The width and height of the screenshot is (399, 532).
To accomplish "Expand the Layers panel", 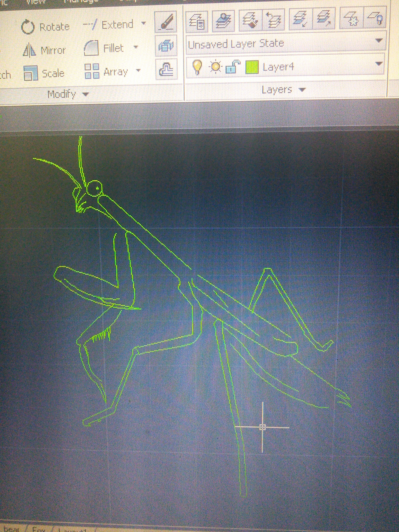I will click(x=284, y=90).
